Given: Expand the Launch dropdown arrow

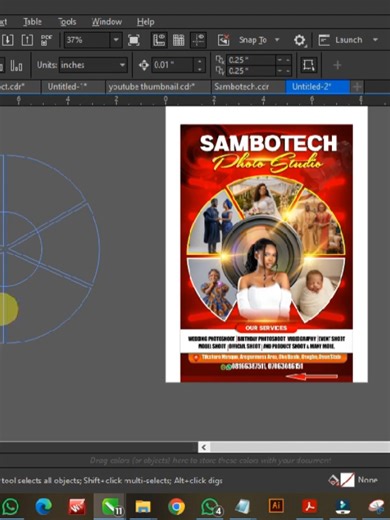Looking at the screenshot, I should click(375, 40).
